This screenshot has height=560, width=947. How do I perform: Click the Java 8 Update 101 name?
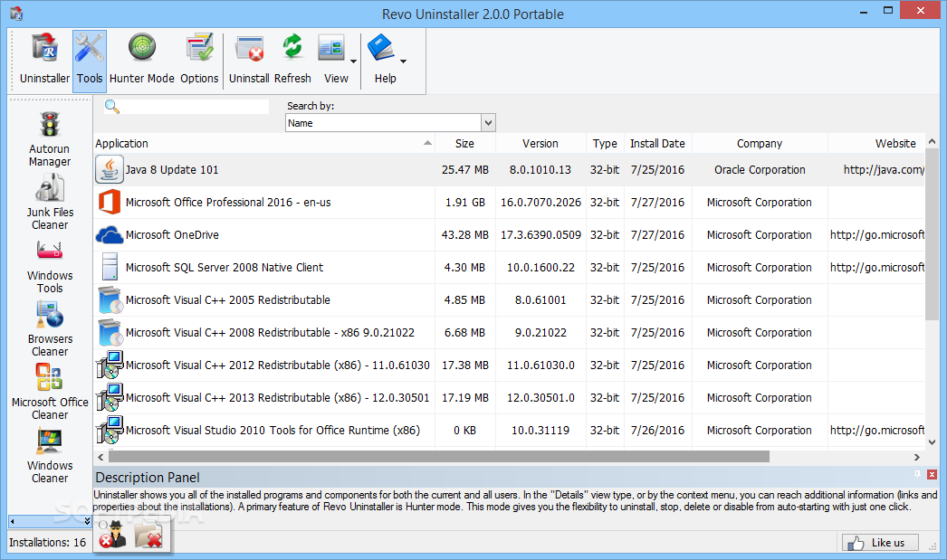pyautogui.click(x=172, y=169)
